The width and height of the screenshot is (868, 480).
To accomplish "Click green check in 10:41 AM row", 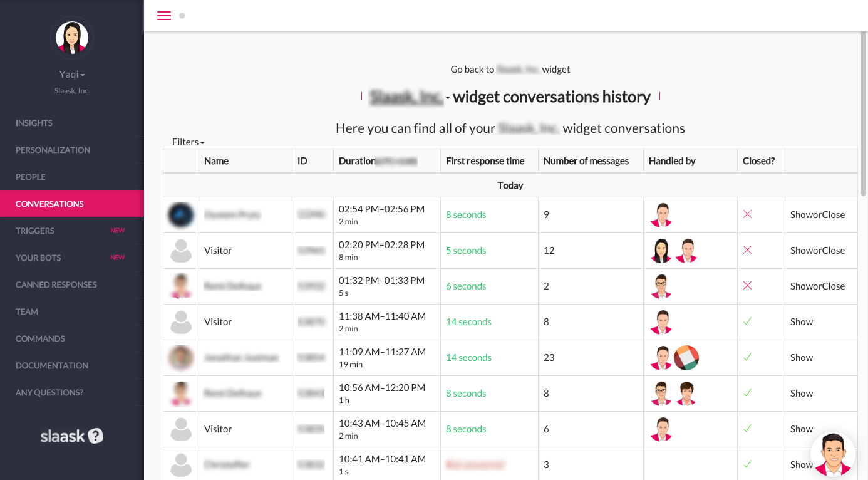I will [747, 464].
